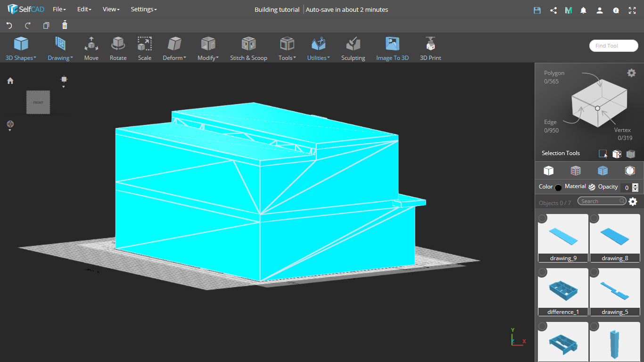The height and width of the screenshot is (362, 644).
Task: Open the MyMiniFactory M icon
Action: point(569,10)
